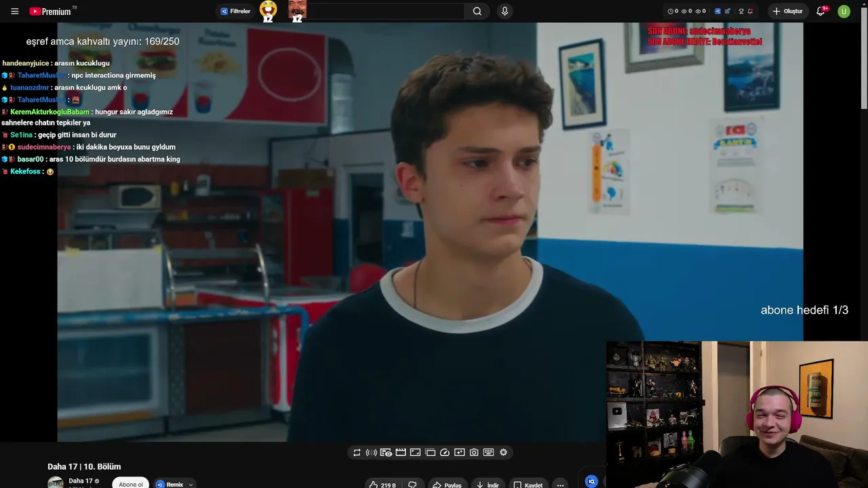Toggle cinema mode clapperboard icon

(401, 453)
